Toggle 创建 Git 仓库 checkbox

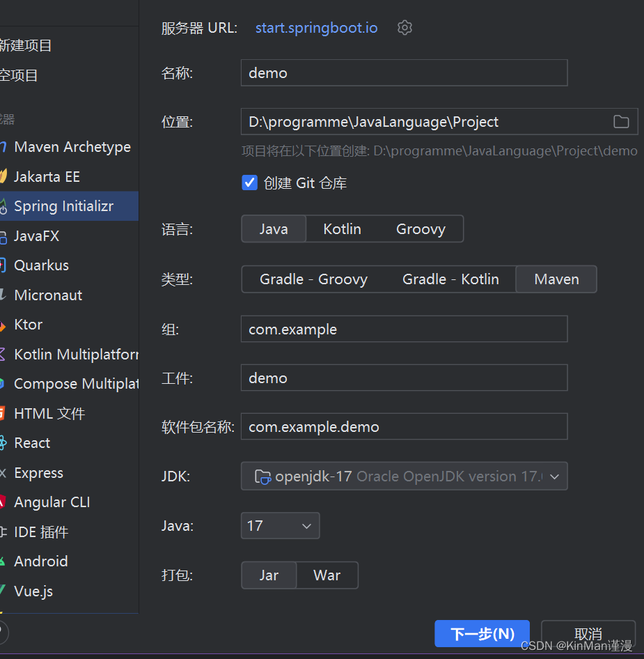click(249, 183)
